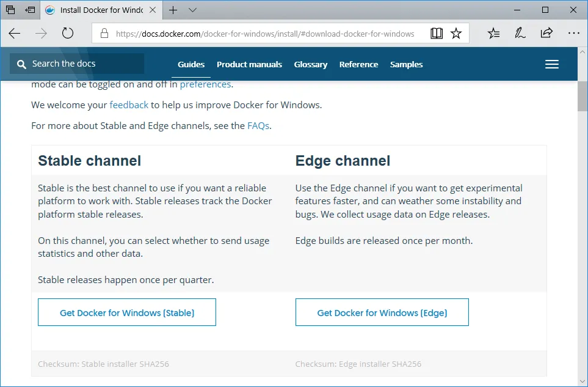The width and height of the screenshot is (588, 387).
Task: Open the Guides navigation tab
Action: coord(191,64)
